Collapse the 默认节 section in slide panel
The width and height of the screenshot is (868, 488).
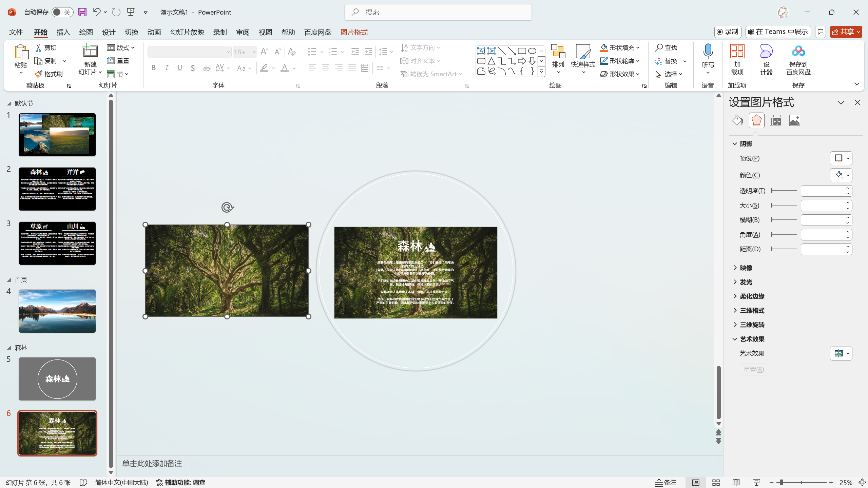pos(9,103)
